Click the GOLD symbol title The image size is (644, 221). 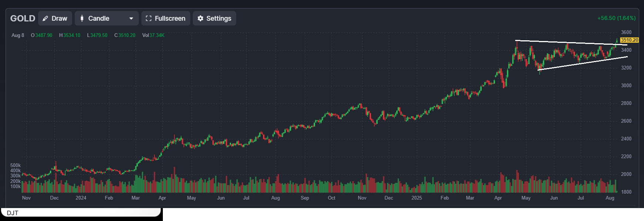23,18
